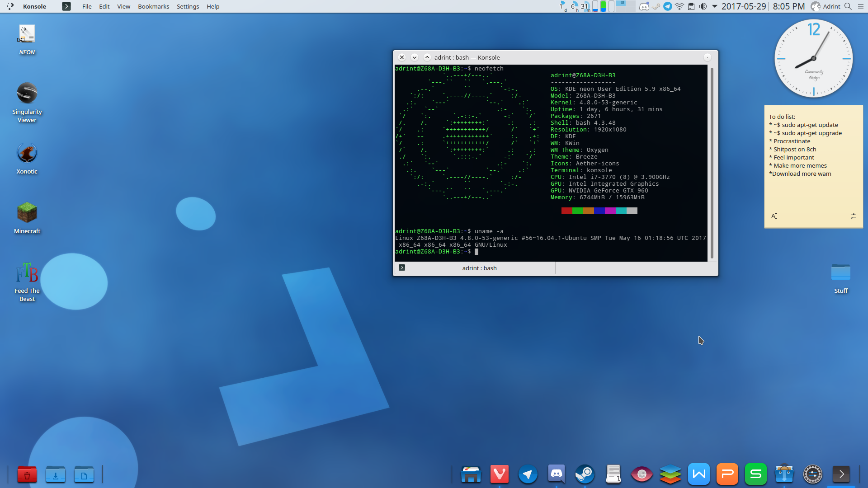The height and width of the screenshot is (488, 868).
Task: Open the Bookmarks menu
Action: 153,6
